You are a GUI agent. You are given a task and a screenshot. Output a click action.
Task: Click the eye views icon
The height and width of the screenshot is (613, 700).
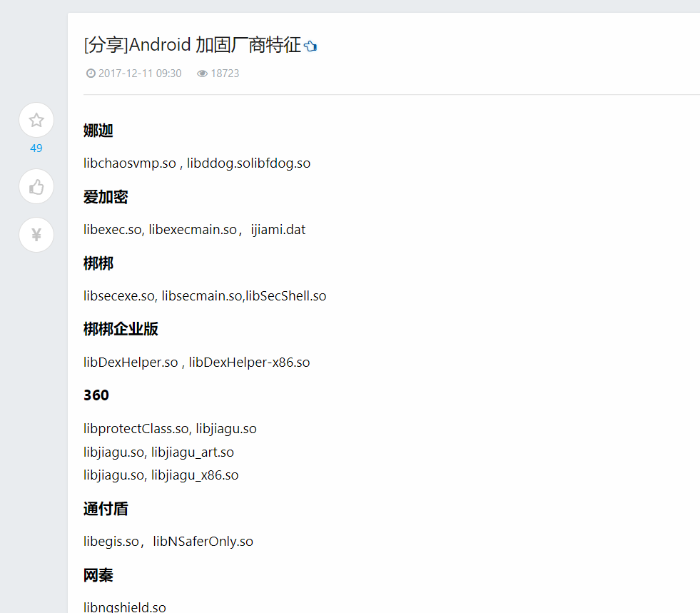[202, 74]
